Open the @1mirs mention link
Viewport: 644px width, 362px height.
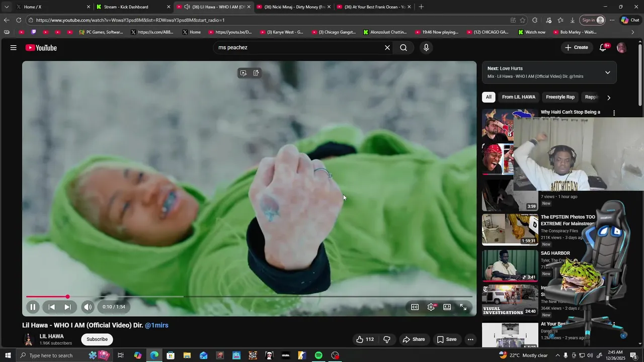pyautogui.click(x=156, y=325)
